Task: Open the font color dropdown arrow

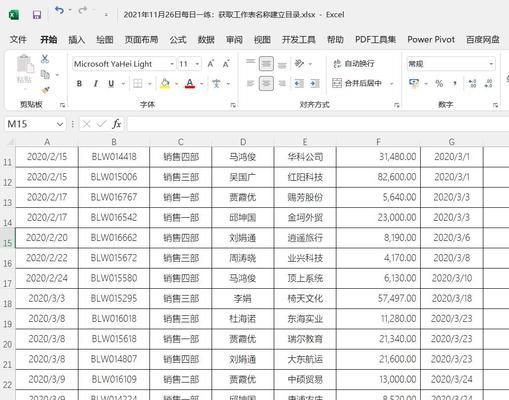Action: tap(202, 84)
